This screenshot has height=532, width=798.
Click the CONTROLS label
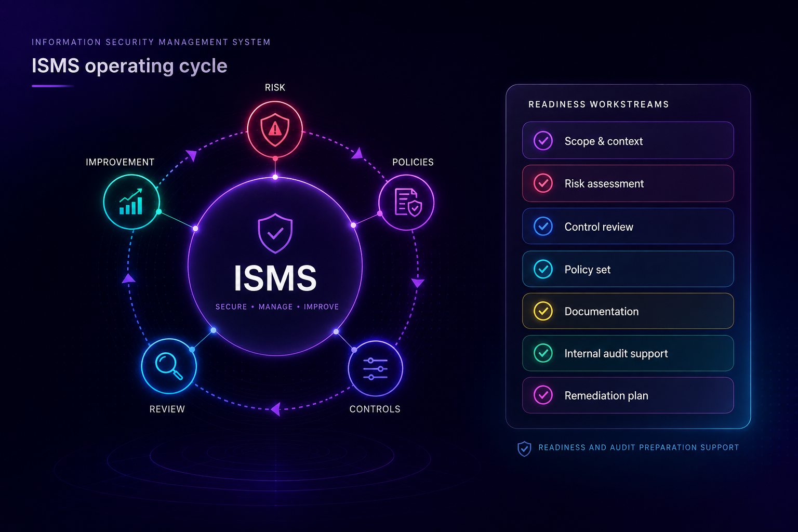(x=375, y=409)
